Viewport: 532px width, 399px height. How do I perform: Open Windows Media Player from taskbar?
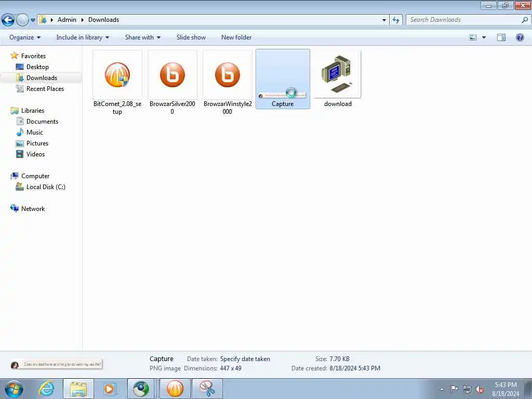pyautogui.click(x=110, y=389)
